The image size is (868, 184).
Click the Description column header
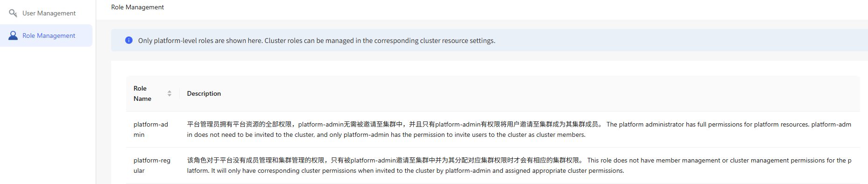tap(204, 93)
